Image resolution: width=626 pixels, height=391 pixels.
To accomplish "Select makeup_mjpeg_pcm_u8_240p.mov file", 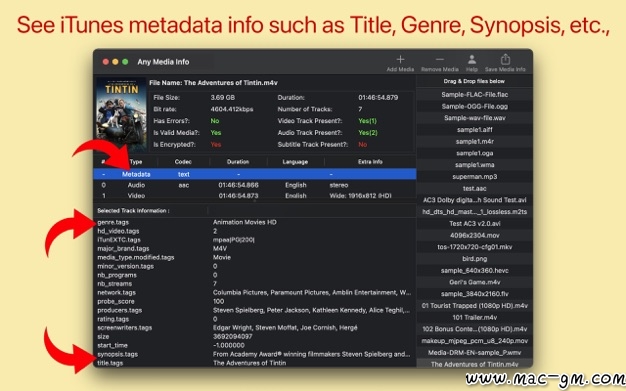I will (x=474, y=341).
